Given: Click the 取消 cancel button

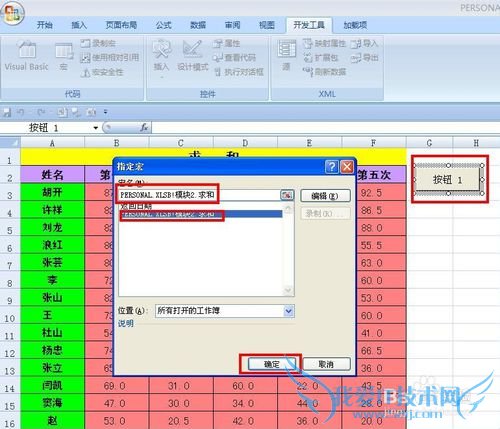Looking at the screenshot, I should (326, 364).
